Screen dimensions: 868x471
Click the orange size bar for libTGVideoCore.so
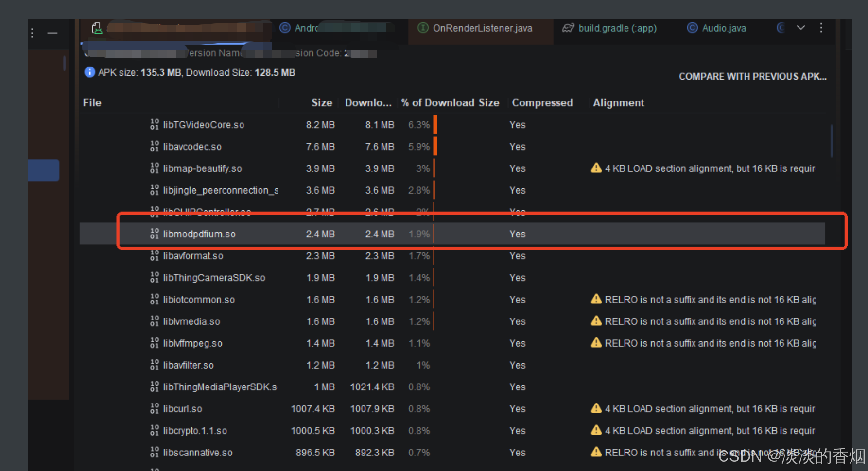435,124
